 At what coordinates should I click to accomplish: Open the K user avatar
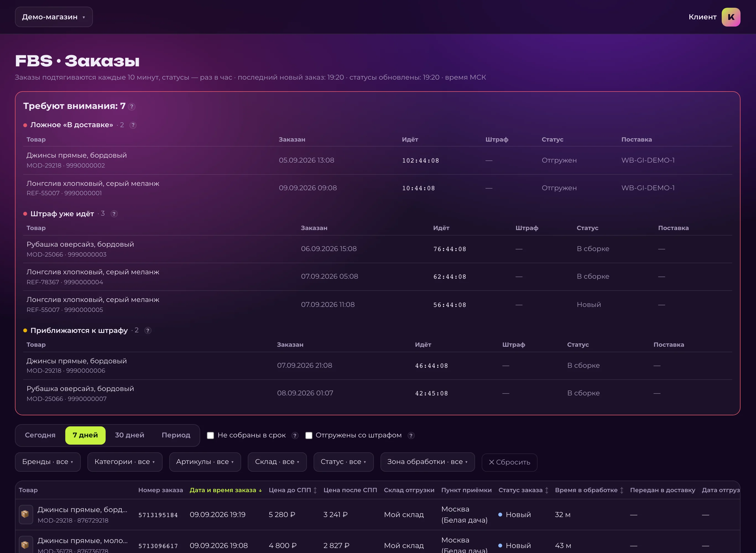[731, 17]
